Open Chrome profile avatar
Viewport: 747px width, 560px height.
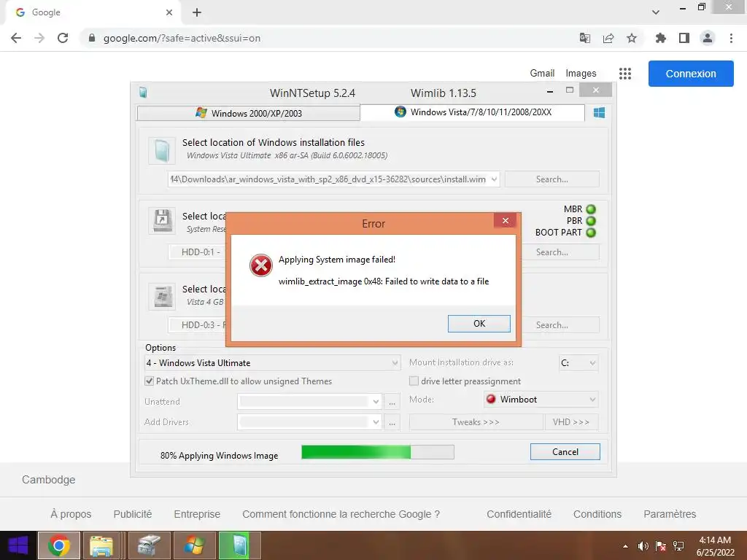708,38
